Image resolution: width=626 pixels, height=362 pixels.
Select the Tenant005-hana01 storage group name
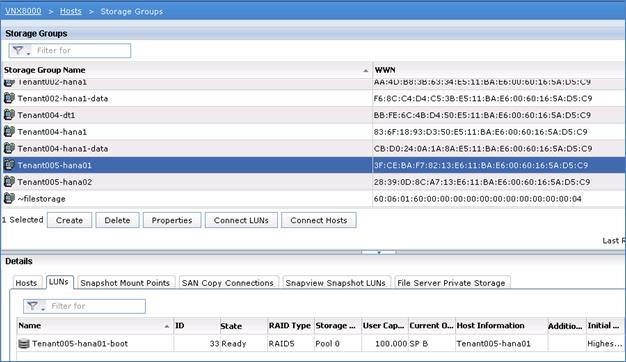click(x=55, y=165)
